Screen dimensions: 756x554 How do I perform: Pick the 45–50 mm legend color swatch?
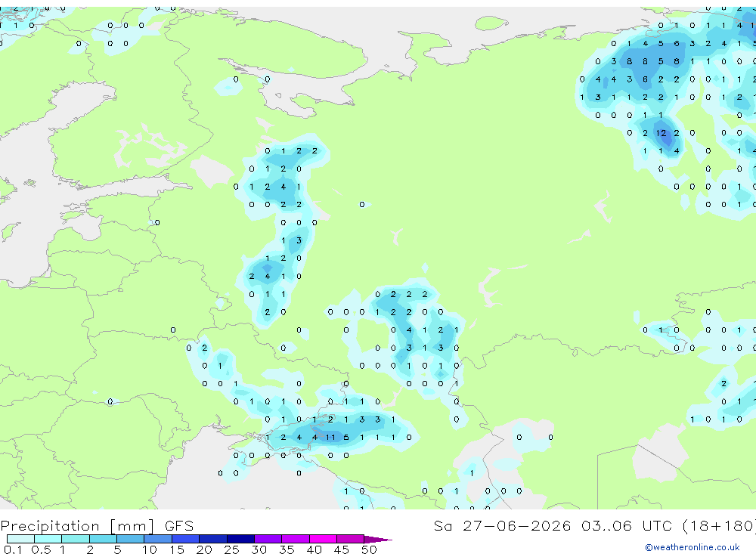click(350, 539)
